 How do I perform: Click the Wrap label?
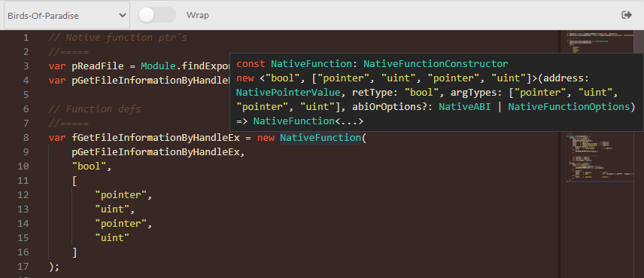click(198, 15)
